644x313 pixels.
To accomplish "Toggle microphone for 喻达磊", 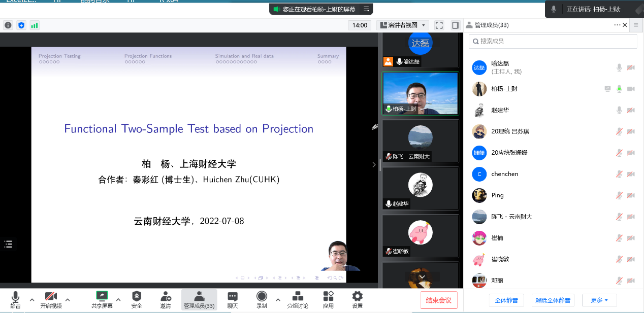I will [619, 67].
